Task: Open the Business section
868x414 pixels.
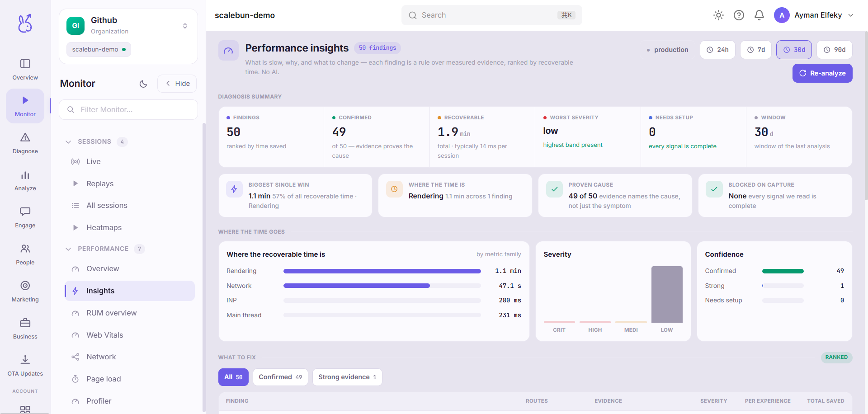Action: click(x=25, y=329)
